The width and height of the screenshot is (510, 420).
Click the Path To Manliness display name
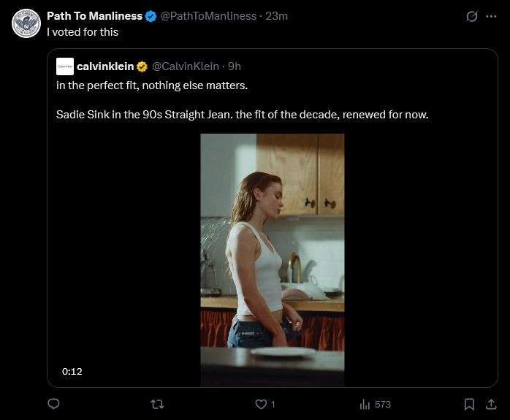coord(95,16)
